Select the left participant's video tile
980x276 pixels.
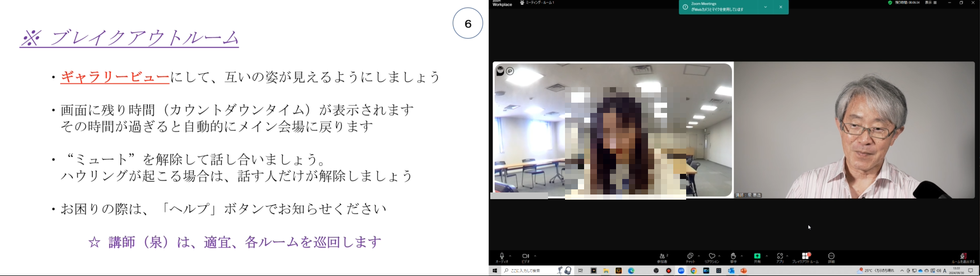coord(613,130)
